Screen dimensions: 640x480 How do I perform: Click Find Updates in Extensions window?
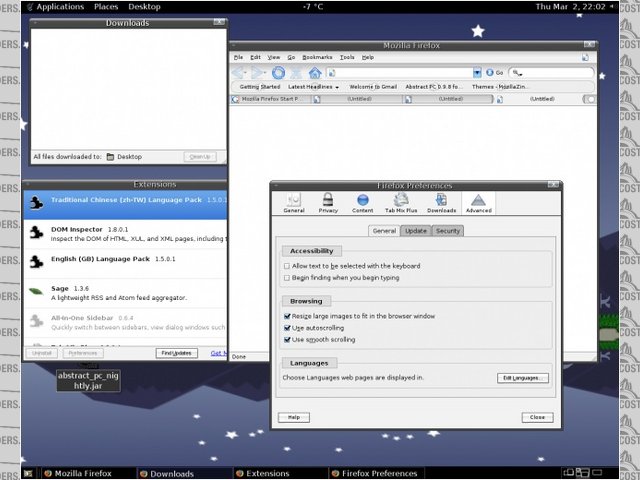pos(176,353)
